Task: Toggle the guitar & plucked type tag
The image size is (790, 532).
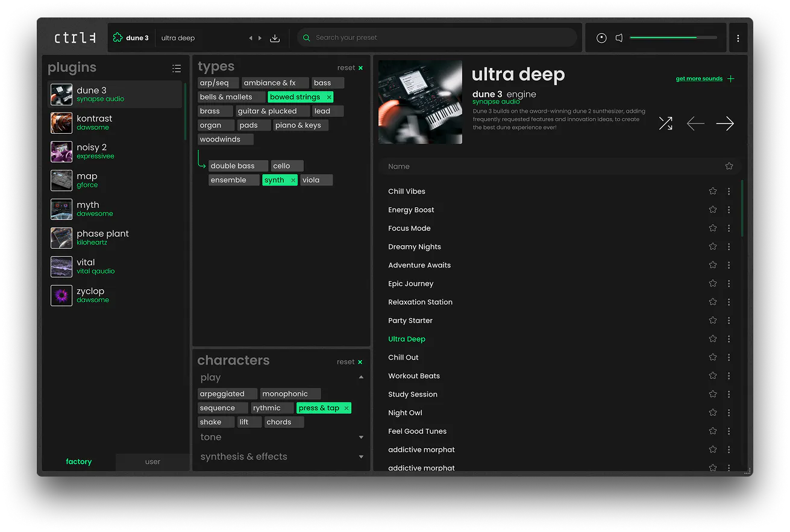Action: [272, 111]
